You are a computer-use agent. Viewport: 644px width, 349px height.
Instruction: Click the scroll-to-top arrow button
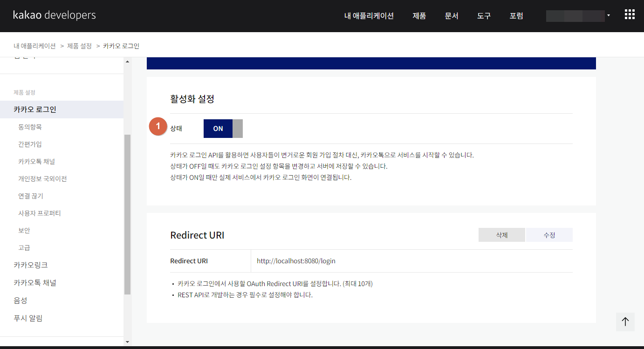coord(625,322)
